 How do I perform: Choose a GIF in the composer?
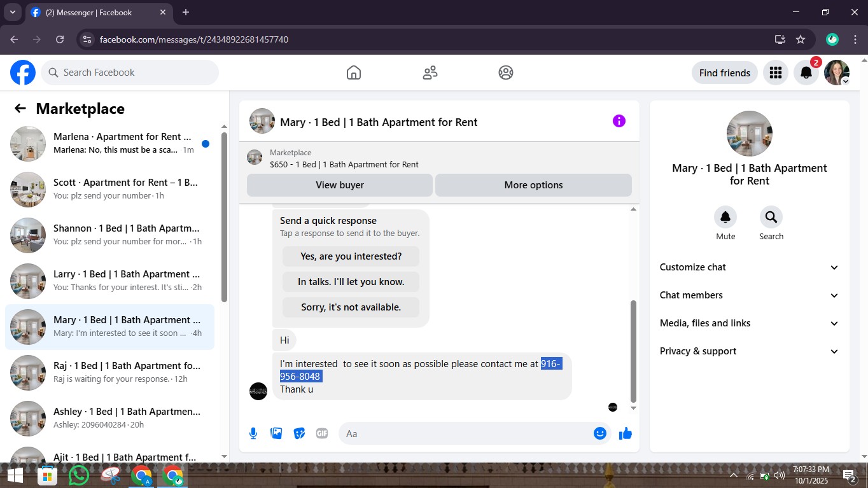(322, 433)
